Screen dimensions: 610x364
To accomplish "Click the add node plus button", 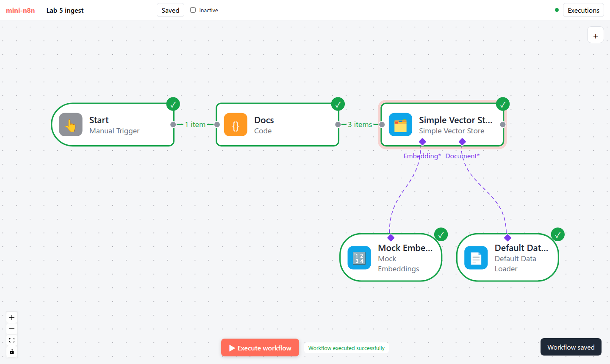I will click(x=595, y=35).
